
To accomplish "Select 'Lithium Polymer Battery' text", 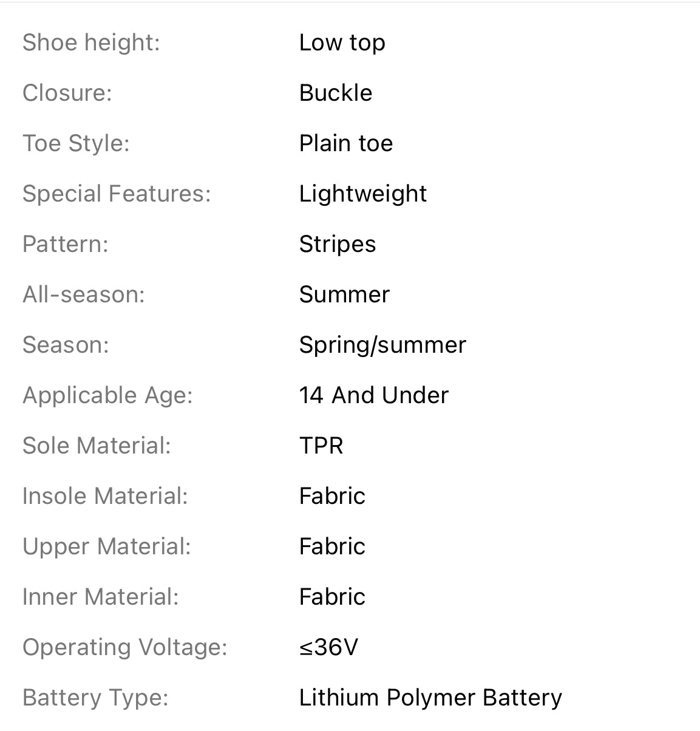I will pos(430,698).
